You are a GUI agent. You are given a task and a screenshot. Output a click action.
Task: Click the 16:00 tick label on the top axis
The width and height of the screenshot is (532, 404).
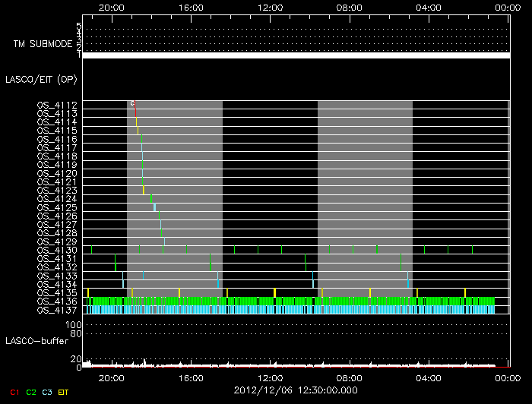(192, 7)
